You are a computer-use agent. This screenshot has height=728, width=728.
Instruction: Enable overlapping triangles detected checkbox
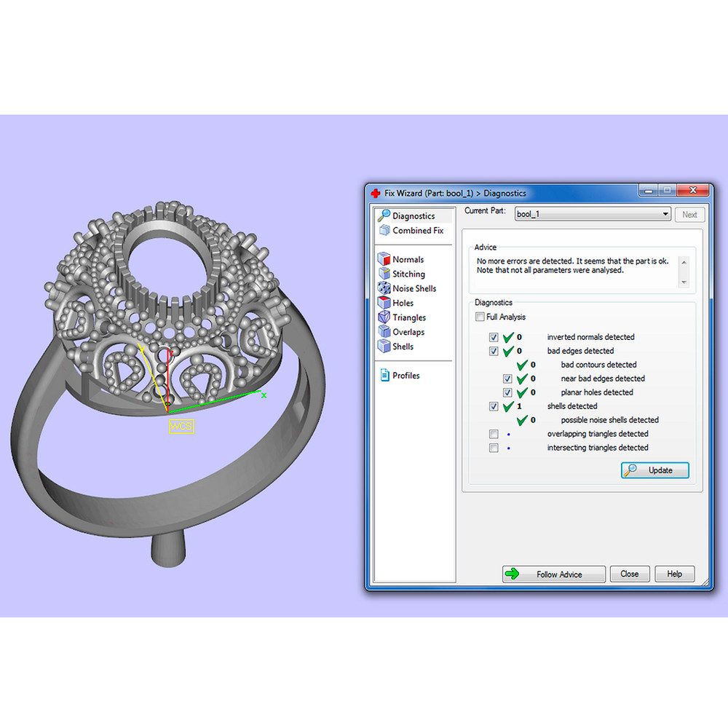pyautogui.click(x=494, y=434)
